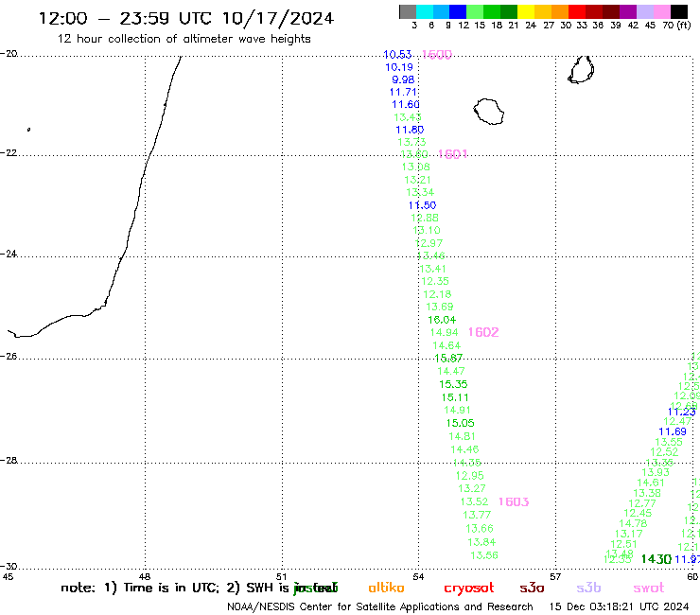Click the pink time marker 1601

[453, 154]
